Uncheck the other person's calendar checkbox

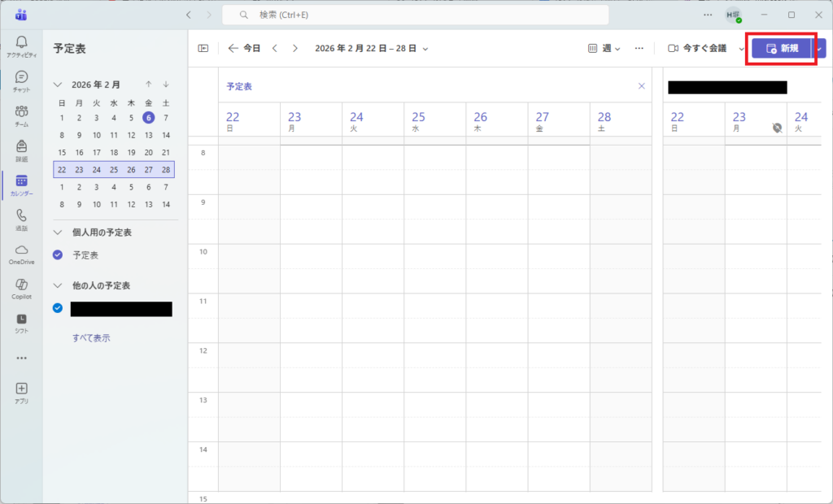point(58,308)
